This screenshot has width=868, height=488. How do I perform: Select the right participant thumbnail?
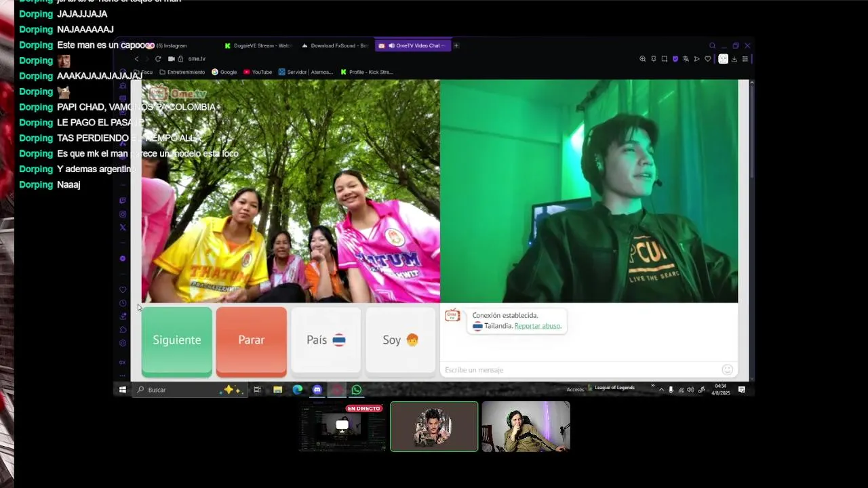(x=526, y=426)
